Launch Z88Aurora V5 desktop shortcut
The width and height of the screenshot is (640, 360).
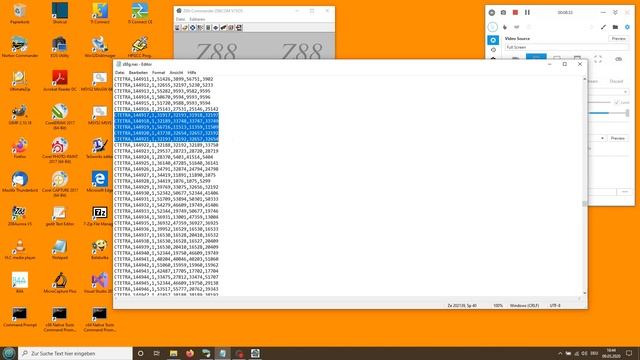pyautogui.click(x=19, y=215)
